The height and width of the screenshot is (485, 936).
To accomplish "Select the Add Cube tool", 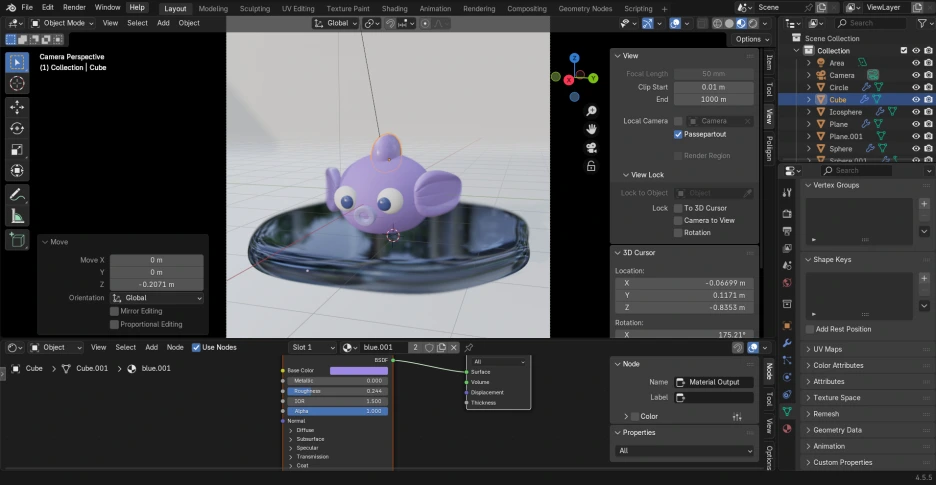I will pos(17,240).
